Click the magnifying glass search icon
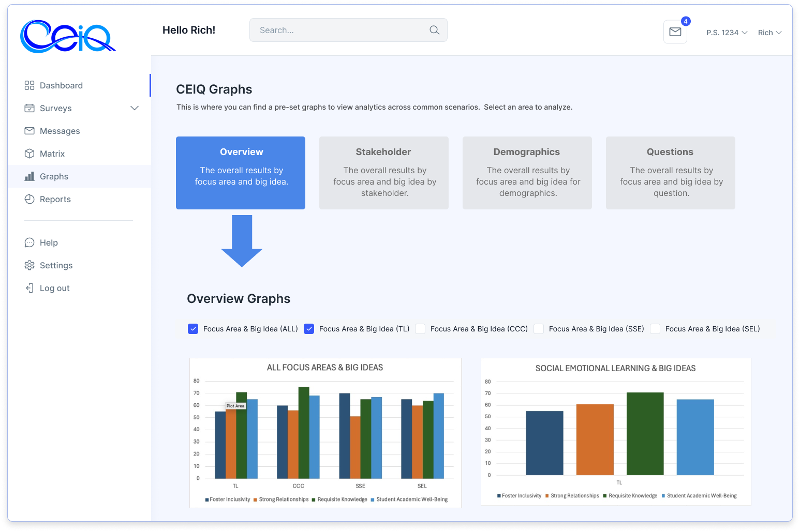Image resolution: width=800 pixels, height=532 pixels. point(434,31)
